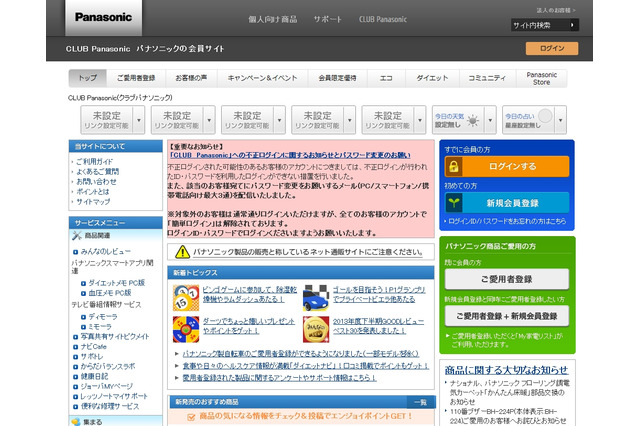This screenshot has height=426, width=640.
Task: Click the orange ログイン header button
Action: (552, 48)
